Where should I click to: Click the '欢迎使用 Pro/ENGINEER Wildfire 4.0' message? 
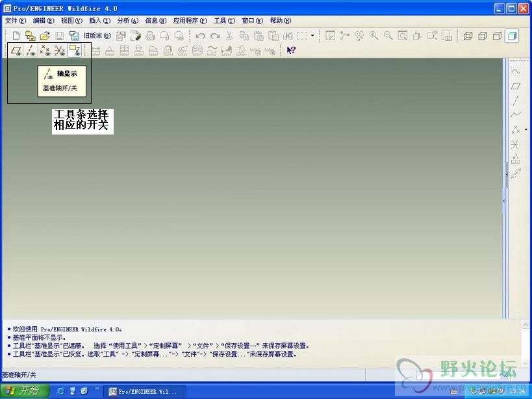click(67, 329)
